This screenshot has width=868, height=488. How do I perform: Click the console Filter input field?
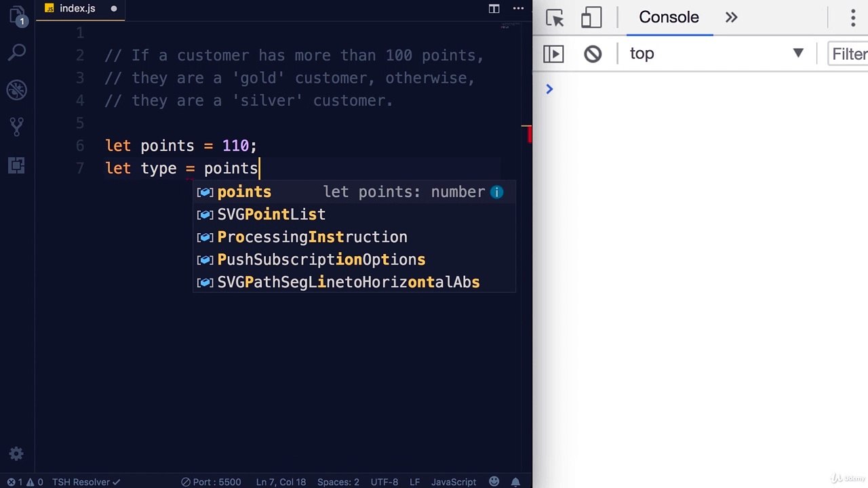tap(848, 54)
